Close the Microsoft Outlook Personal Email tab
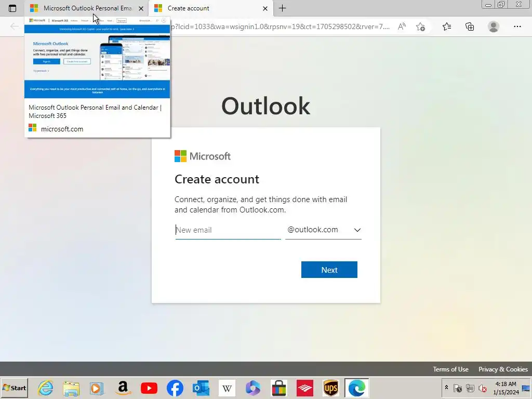Screen dimensions: 532x399 (141, 8)
